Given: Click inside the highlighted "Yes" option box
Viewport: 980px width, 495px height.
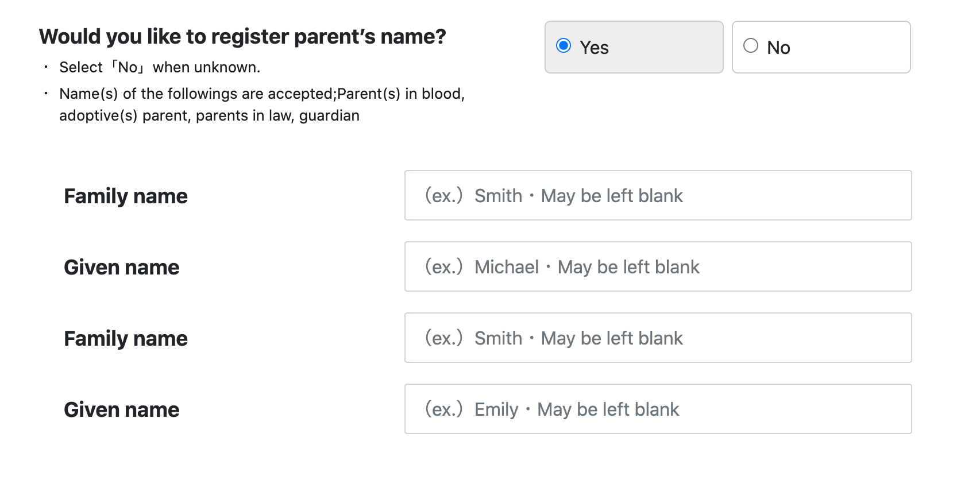Looking at the screenshot, I should (634, 47).
